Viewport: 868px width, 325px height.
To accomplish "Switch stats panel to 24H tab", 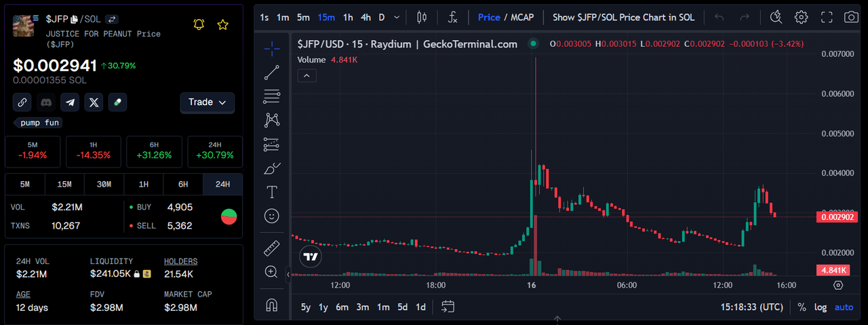I will (x=222, y=185).
